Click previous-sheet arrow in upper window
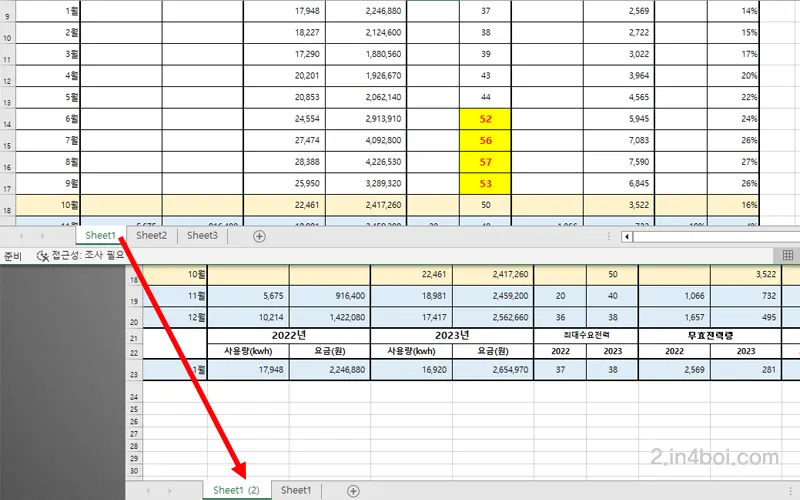800x500 pixels. (21, 236)
